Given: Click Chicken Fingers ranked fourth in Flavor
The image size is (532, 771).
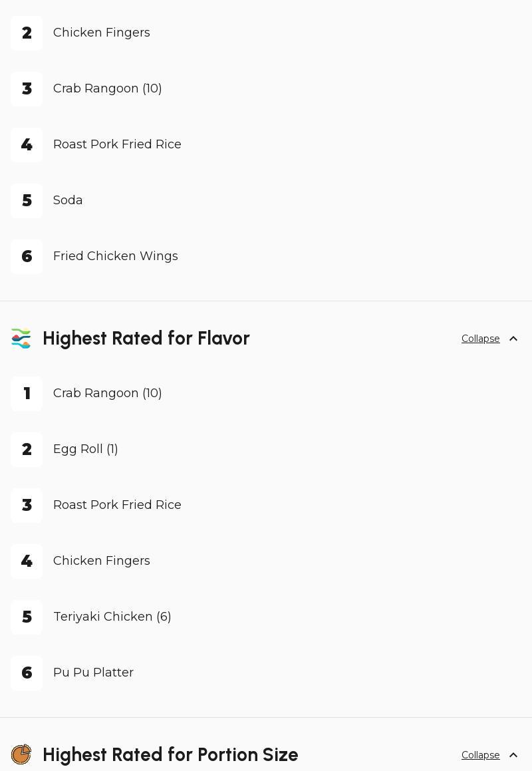Looking at the screenshot, I should [101, 561].
